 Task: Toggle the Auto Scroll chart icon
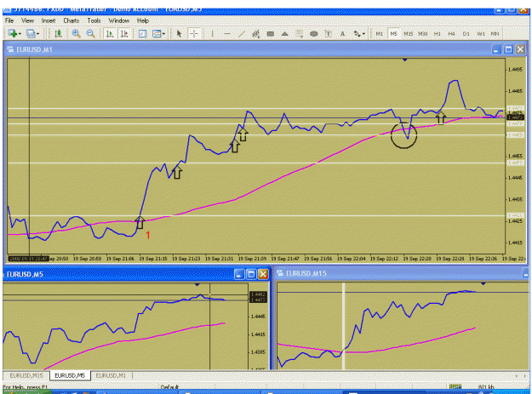point(110,33)
